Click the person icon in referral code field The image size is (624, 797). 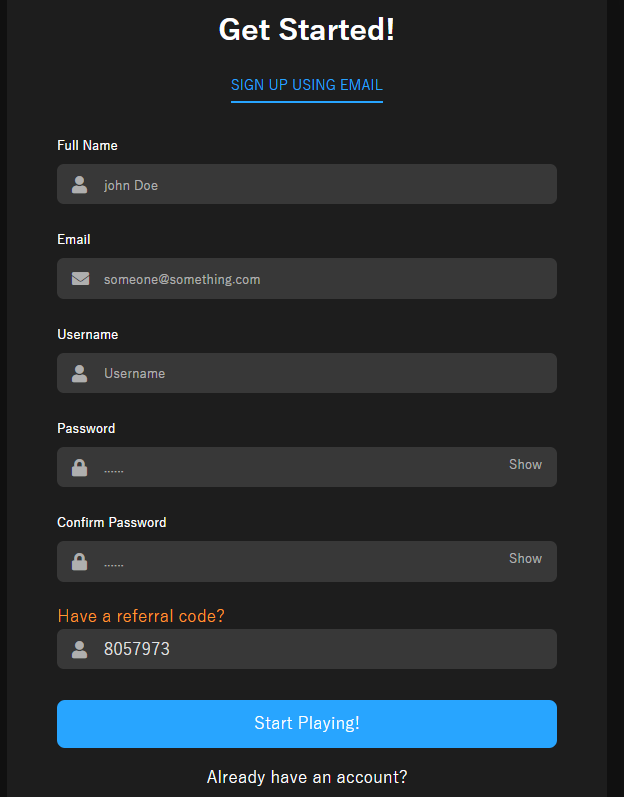coord(79,649)
